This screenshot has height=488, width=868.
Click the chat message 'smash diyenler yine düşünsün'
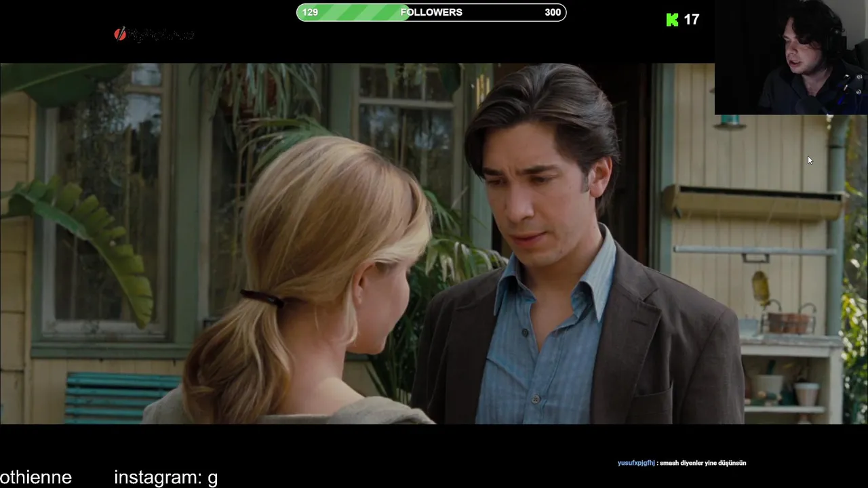[703, 463]
